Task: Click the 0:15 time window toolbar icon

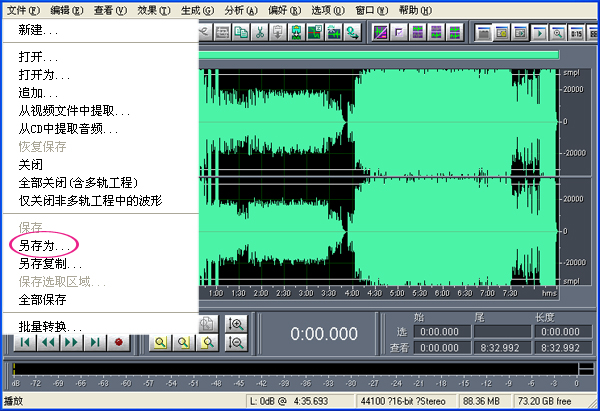Action: (x=576, y=33)
